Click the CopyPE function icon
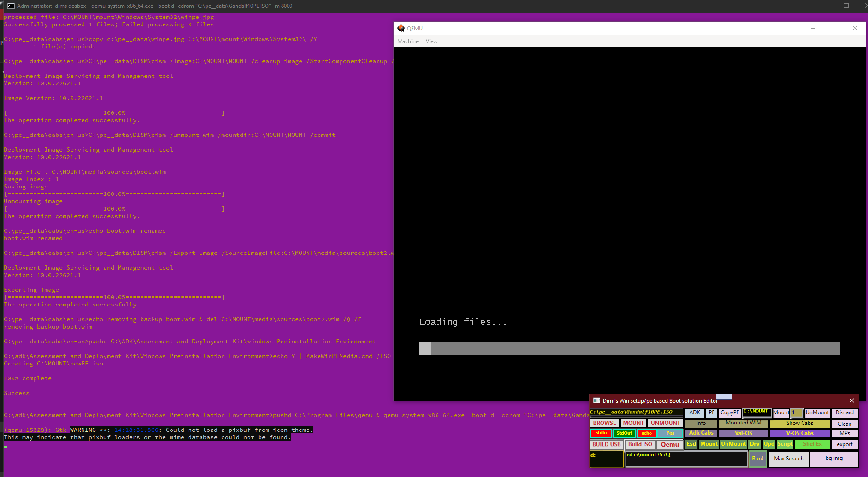 (x=730, y=412)
